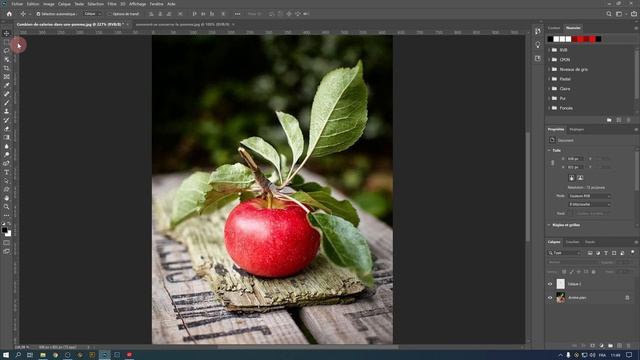The image size is (640, 360).
Task: Select the Lasso tool
Action: (x=6, y=51)
